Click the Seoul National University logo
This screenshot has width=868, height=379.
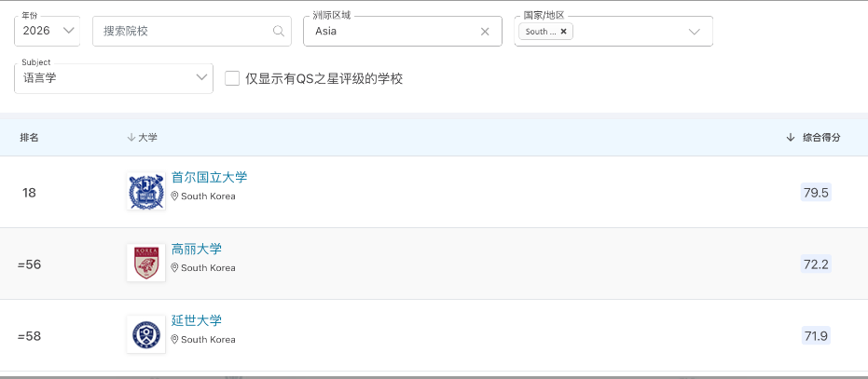coord(145,191)
